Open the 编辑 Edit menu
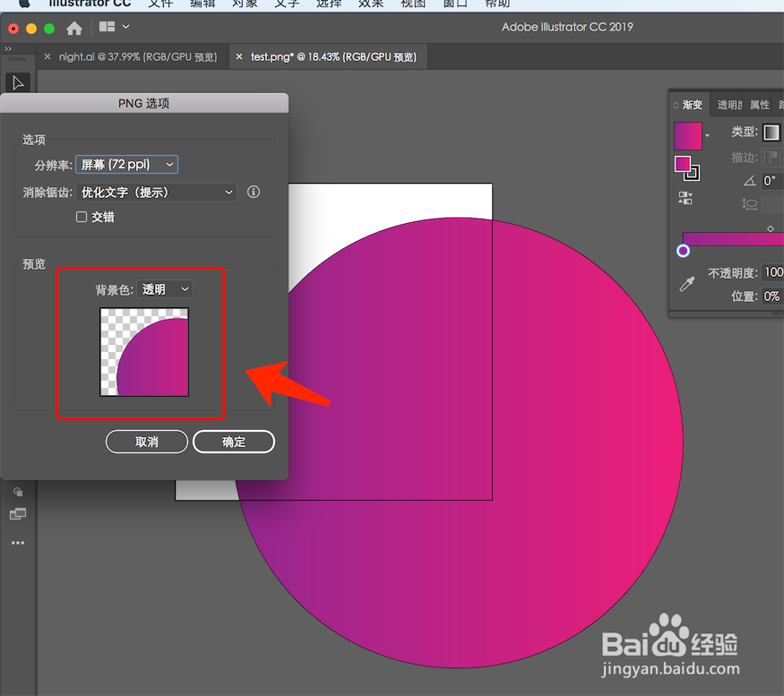This screenshot has width=784, height=696. [x=202, y=4]
